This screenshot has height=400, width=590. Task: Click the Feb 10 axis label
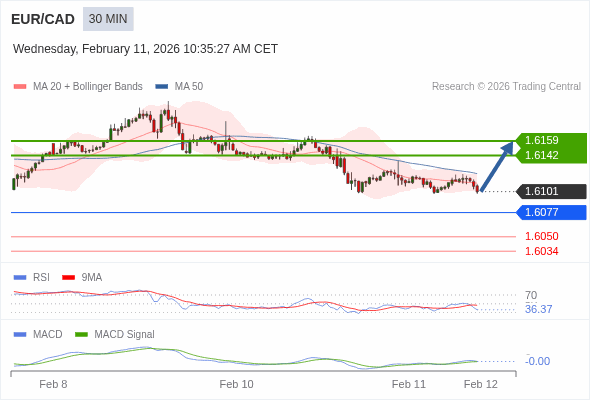tap(236, 384)
